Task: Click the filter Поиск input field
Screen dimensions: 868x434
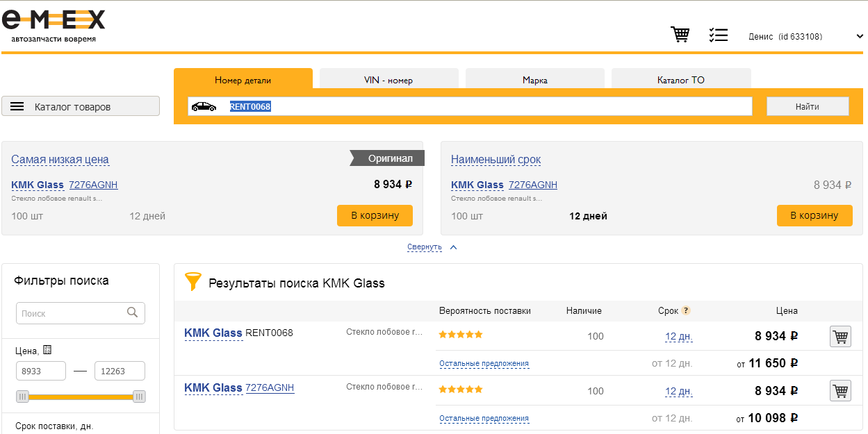Action: pos(81,312)
